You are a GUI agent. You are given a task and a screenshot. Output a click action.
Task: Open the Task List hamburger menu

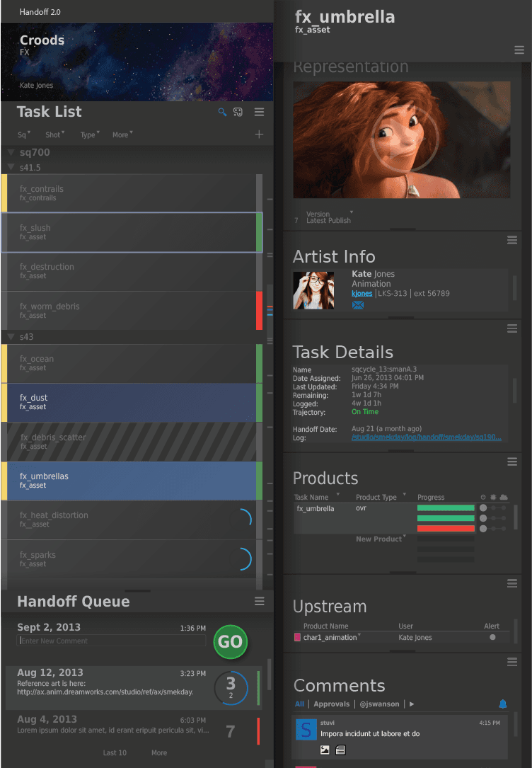260,112
